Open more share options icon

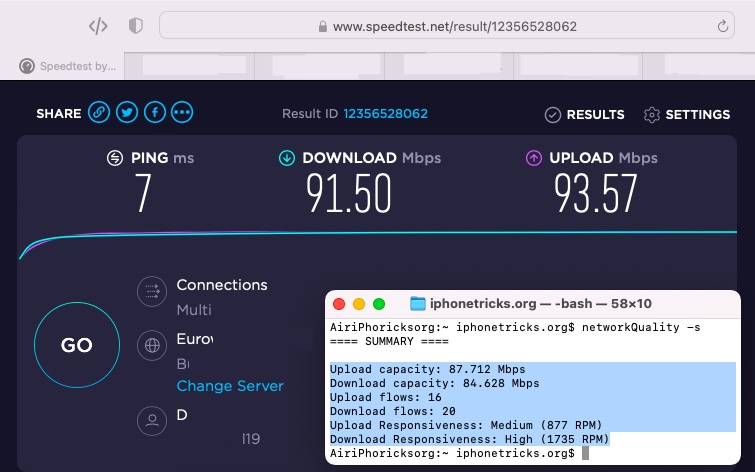coord(182,114)
